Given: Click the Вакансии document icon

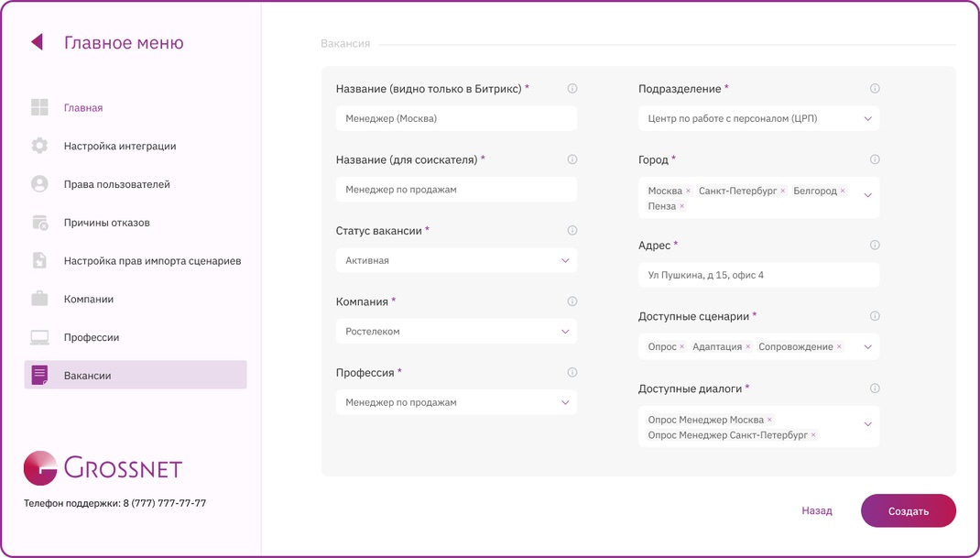Looking at the screenshot, I should tap(39, 376).
